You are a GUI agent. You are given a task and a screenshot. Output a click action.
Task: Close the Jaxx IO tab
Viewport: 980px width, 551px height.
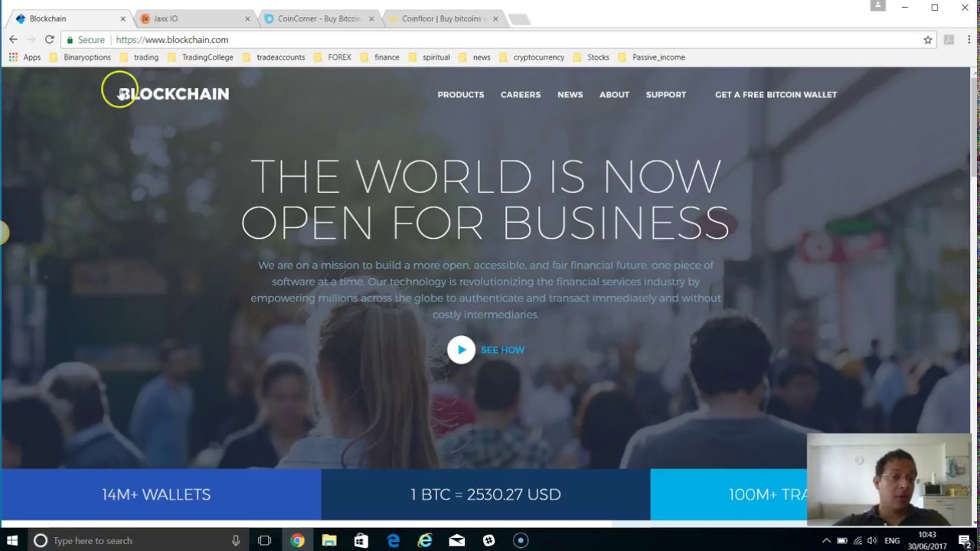247,18
